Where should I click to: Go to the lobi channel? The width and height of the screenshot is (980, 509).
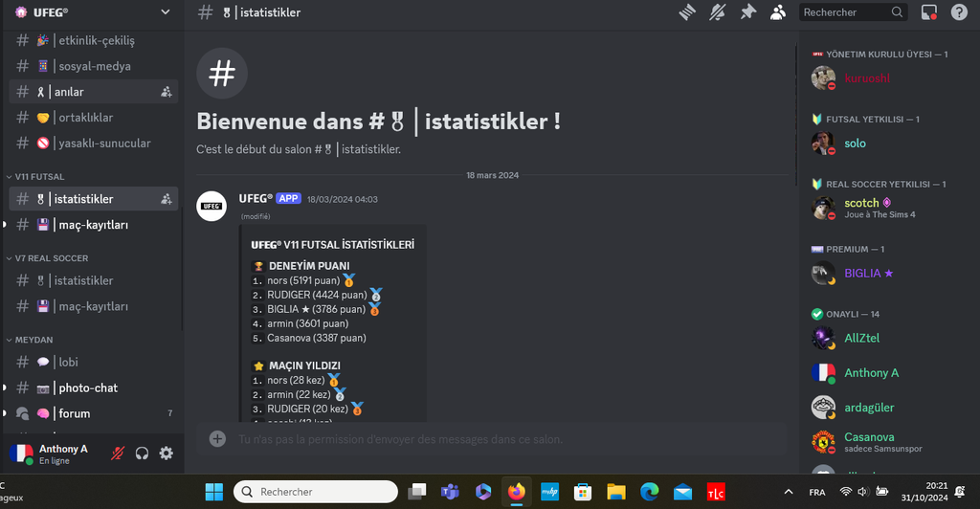point(67,362)
